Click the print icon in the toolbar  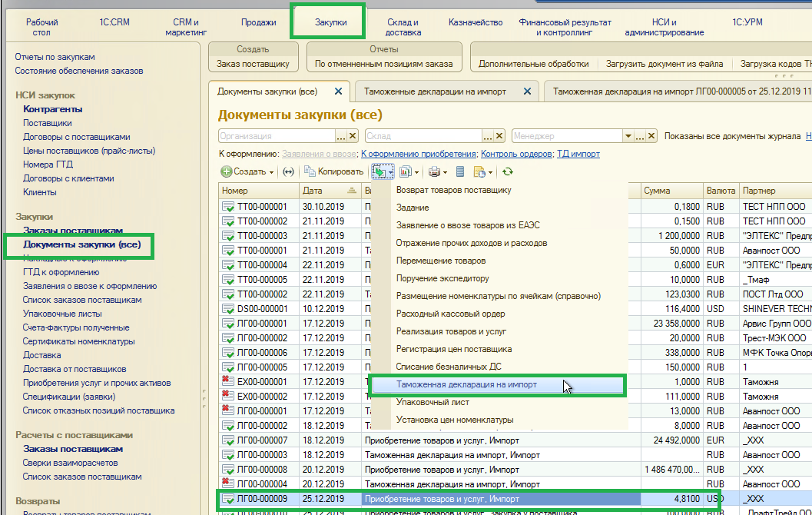pyautogui.click(x=434, y=171)
